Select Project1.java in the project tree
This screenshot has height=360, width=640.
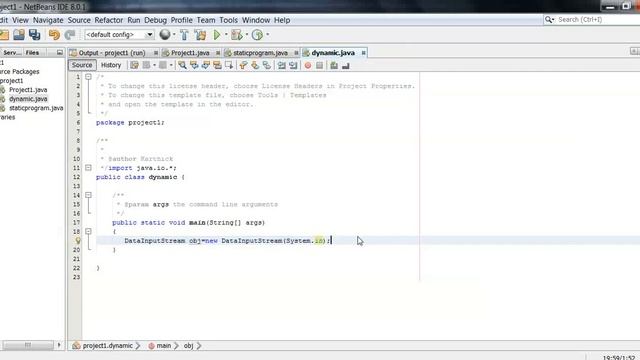[28, 90]
